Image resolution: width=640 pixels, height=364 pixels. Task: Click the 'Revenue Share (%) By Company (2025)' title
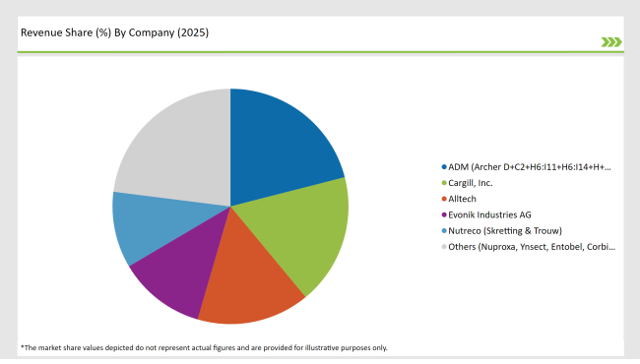click(114, 32)
